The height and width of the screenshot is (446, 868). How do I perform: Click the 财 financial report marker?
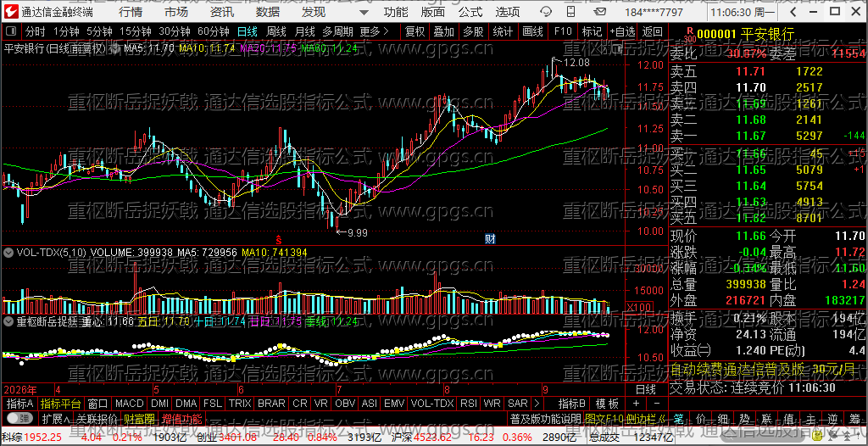coord(490,239)
